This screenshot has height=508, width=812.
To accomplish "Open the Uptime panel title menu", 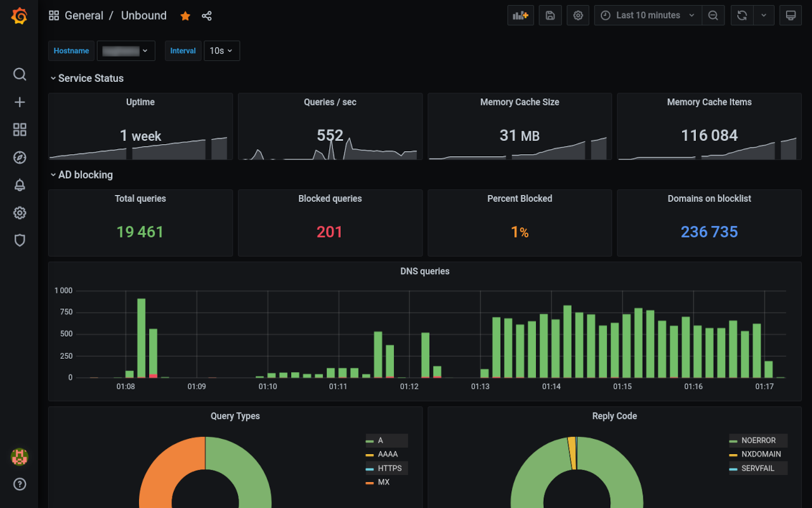I will tap(140, 102).
